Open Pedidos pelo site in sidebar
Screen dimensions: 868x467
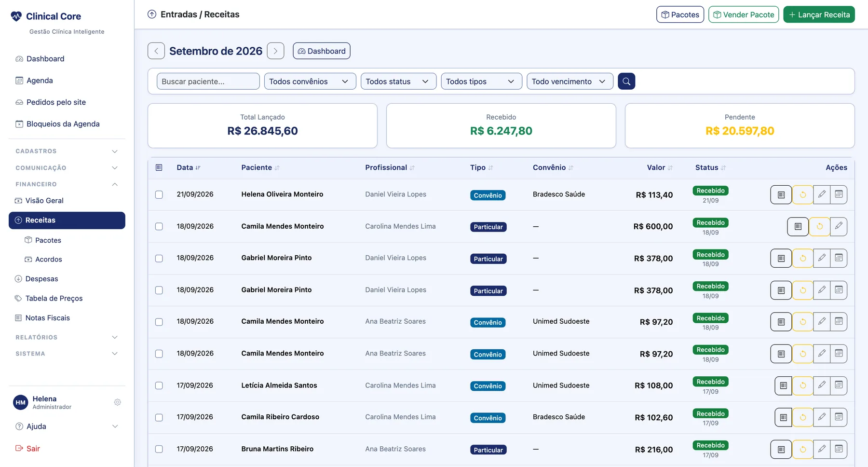(67, 102)
